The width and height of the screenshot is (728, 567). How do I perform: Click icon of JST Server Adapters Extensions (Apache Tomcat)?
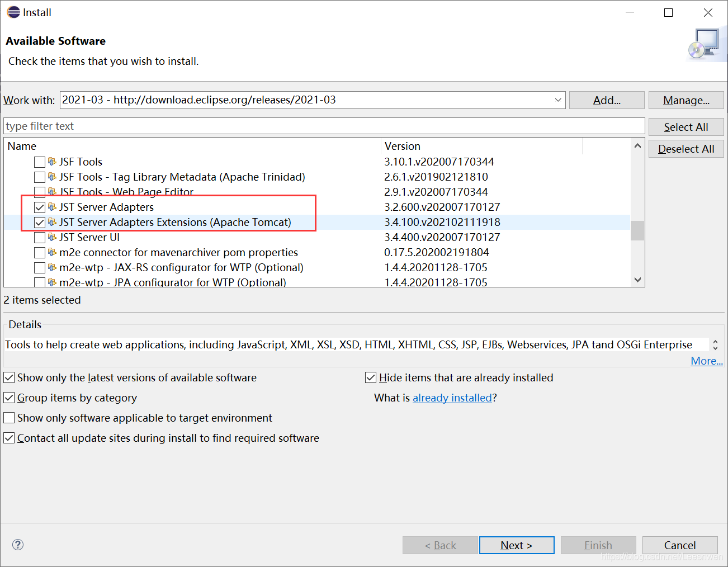52,222
